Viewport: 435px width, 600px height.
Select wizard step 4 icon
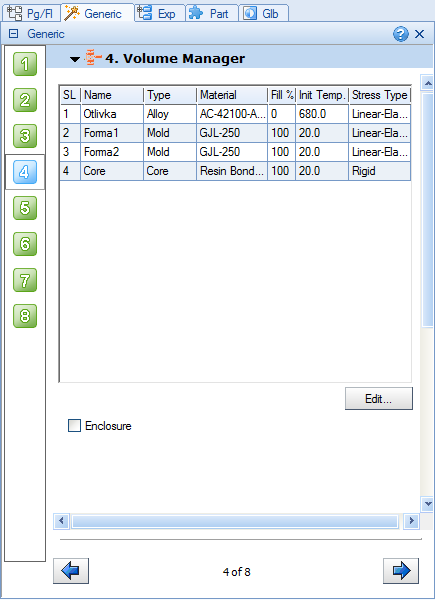click(25, 172)
